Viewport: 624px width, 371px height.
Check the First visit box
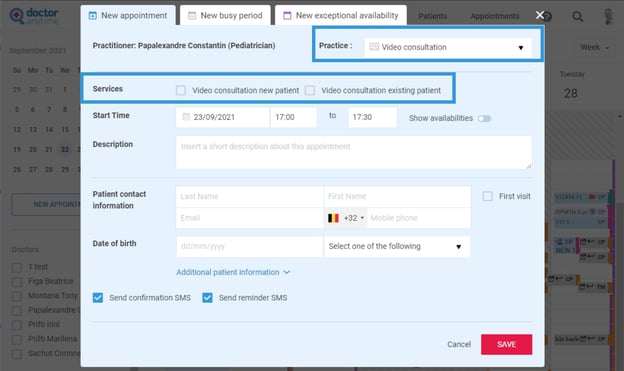[x=488, y=196]
